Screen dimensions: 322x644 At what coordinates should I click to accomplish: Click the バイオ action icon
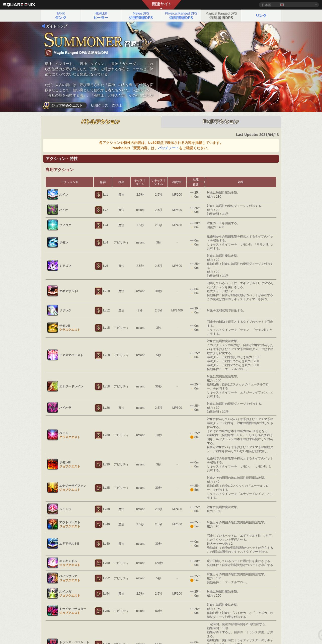click(53, 210)
